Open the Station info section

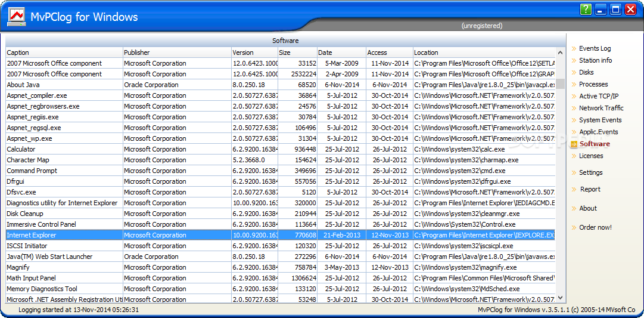[x=596, y=60]
